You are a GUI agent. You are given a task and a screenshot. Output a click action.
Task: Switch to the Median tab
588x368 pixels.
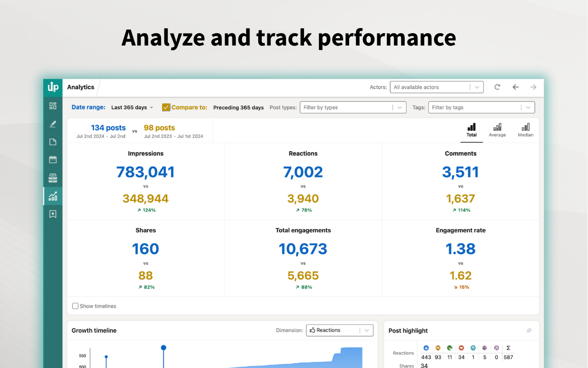pos(526,130)
